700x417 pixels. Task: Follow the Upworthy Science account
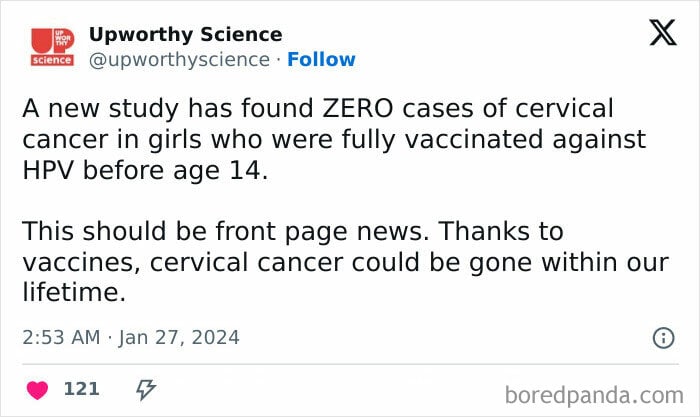(321, 59)
